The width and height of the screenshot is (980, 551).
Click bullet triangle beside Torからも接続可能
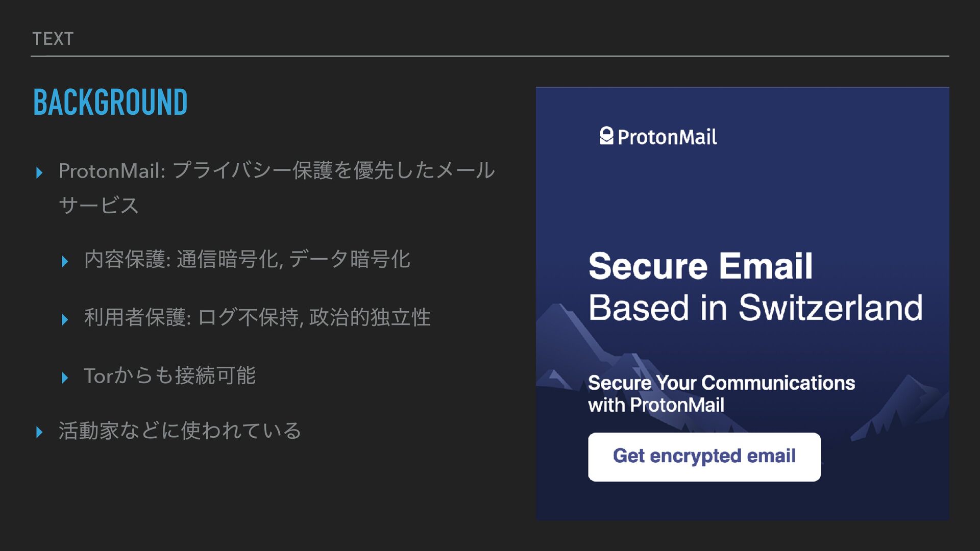coord(65,378)
